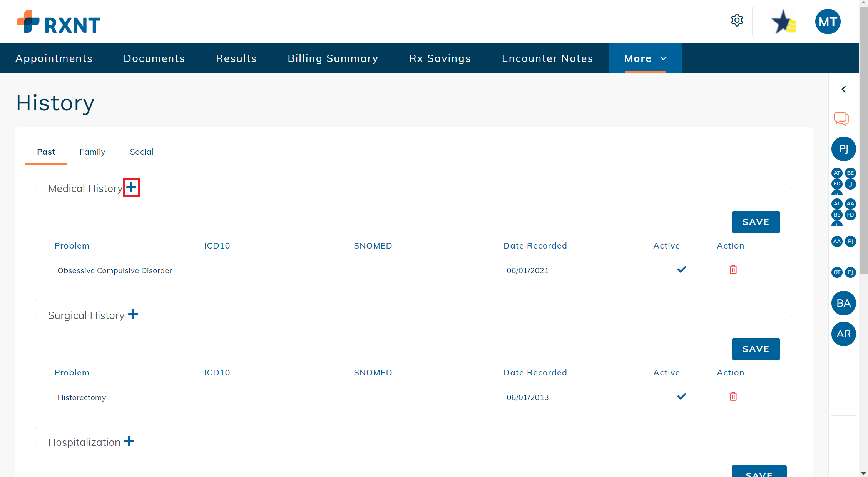
Task: Open the PJ-only chat avatar
Action: [844, 149]
